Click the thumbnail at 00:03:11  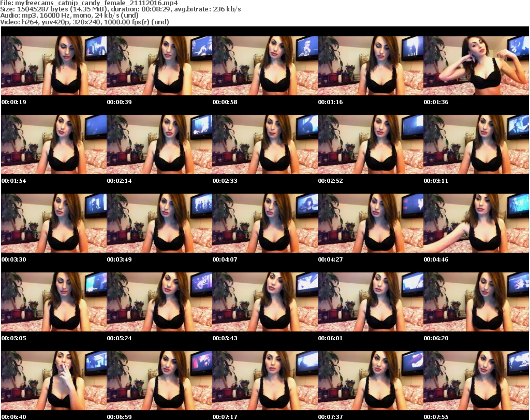point(476,144)
